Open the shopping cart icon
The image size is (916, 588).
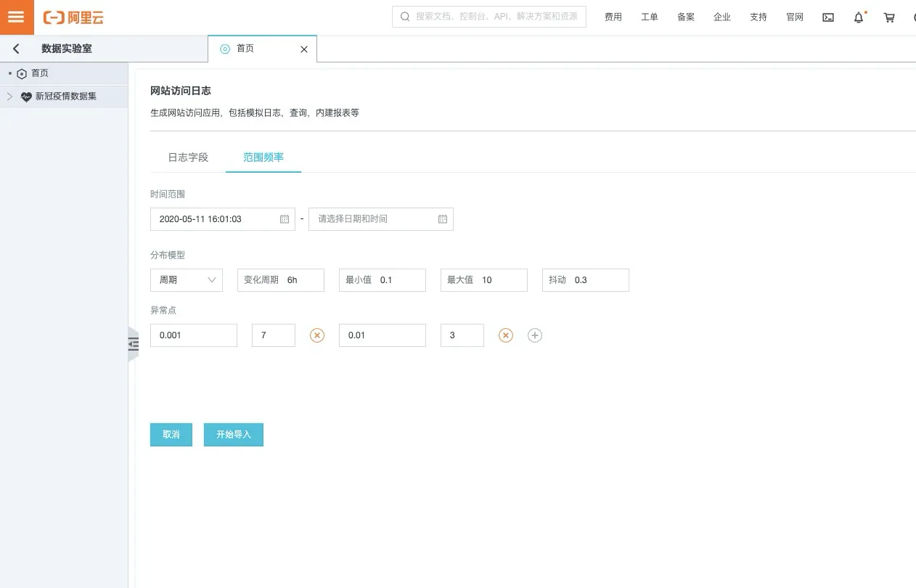(889, 17)
